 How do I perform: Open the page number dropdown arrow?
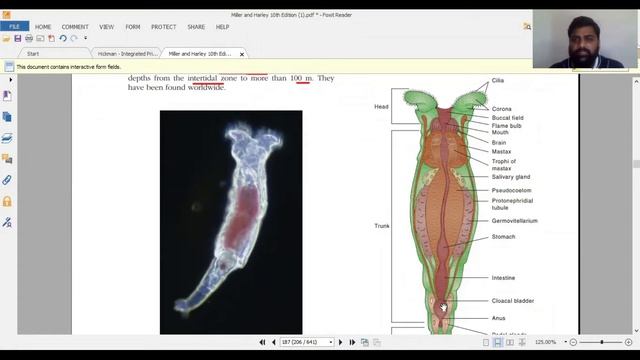331,342
